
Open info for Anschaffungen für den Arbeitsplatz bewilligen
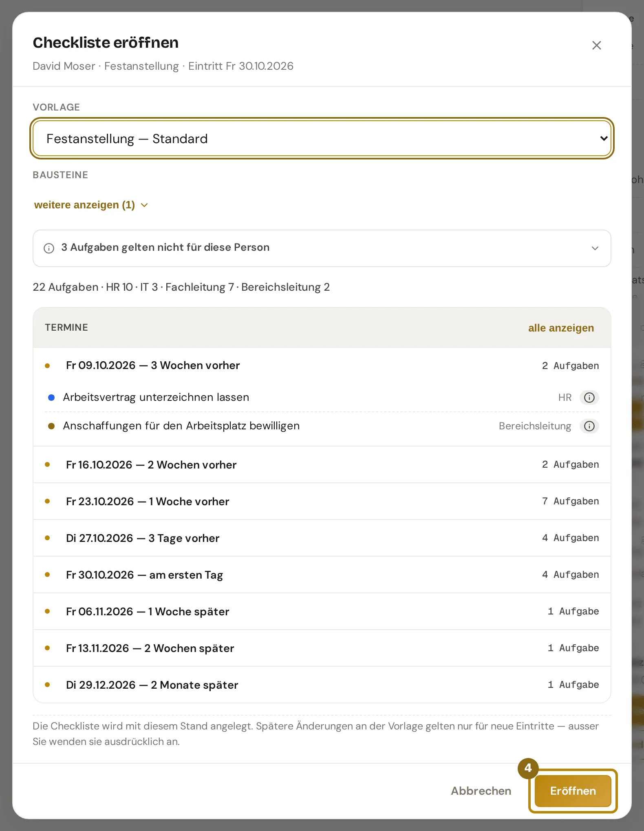click(589, 426)
